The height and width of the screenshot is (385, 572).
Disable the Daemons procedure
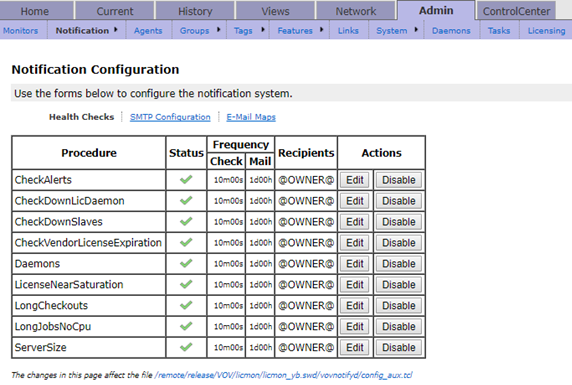coord(399,263)
